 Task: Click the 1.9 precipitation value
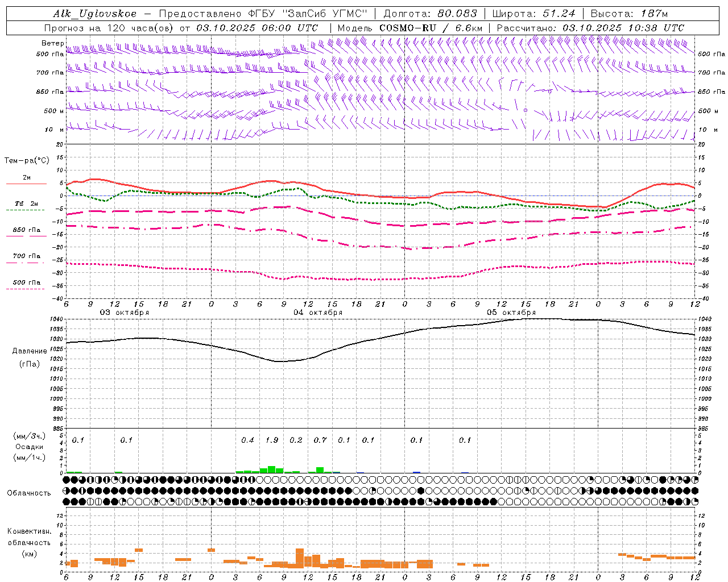point(272,440)
